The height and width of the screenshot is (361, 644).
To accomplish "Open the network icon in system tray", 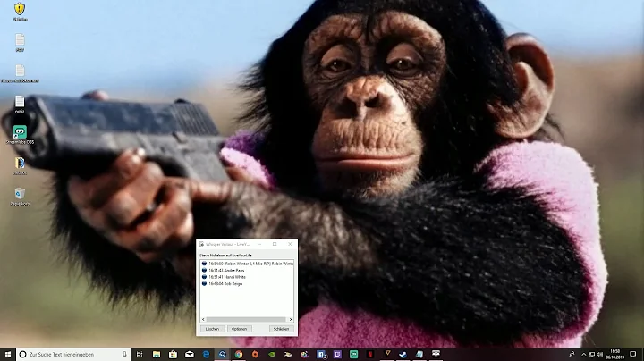I will tap(591, 354).
